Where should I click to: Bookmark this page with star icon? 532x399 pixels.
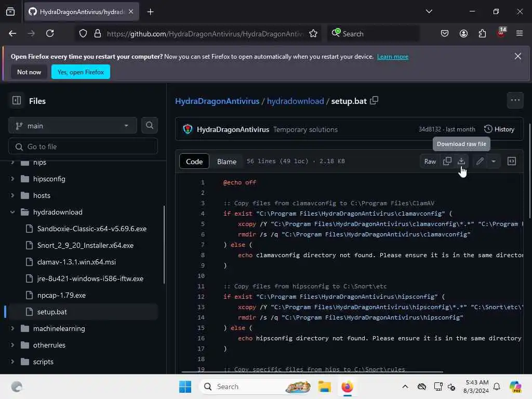(x=313, y=34)
